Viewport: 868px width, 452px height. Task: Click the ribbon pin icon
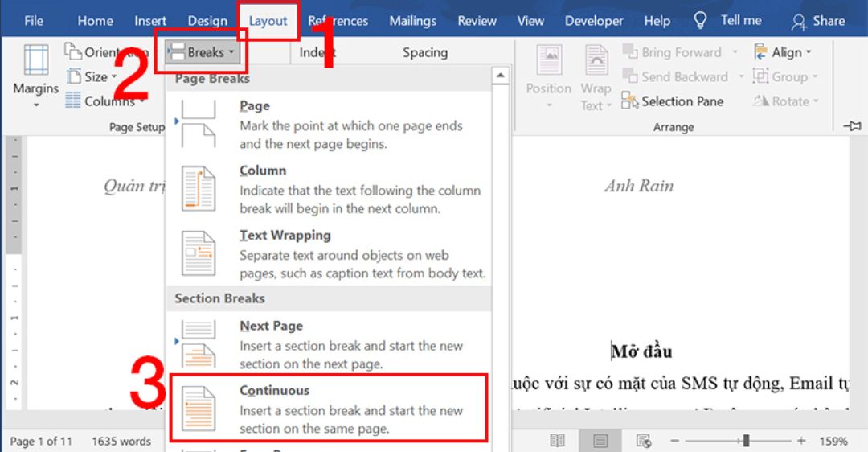853,126
